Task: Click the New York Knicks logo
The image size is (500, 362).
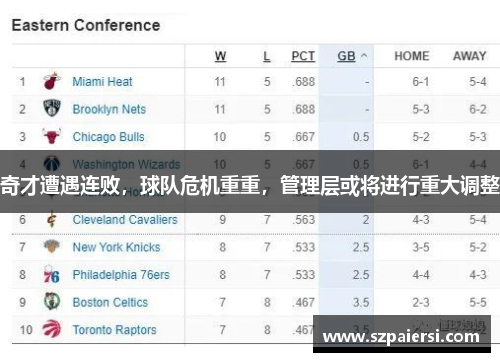Action: (x=52, y=247)
